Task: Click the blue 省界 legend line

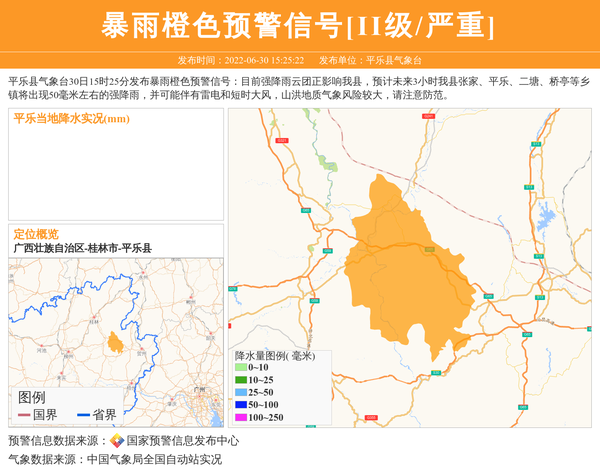Action: (82, 415)
